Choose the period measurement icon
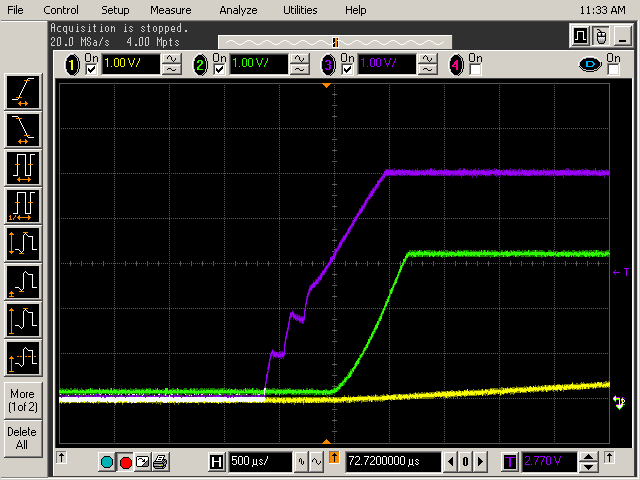This screenshot has width=640, height=480. click(23, 168)
